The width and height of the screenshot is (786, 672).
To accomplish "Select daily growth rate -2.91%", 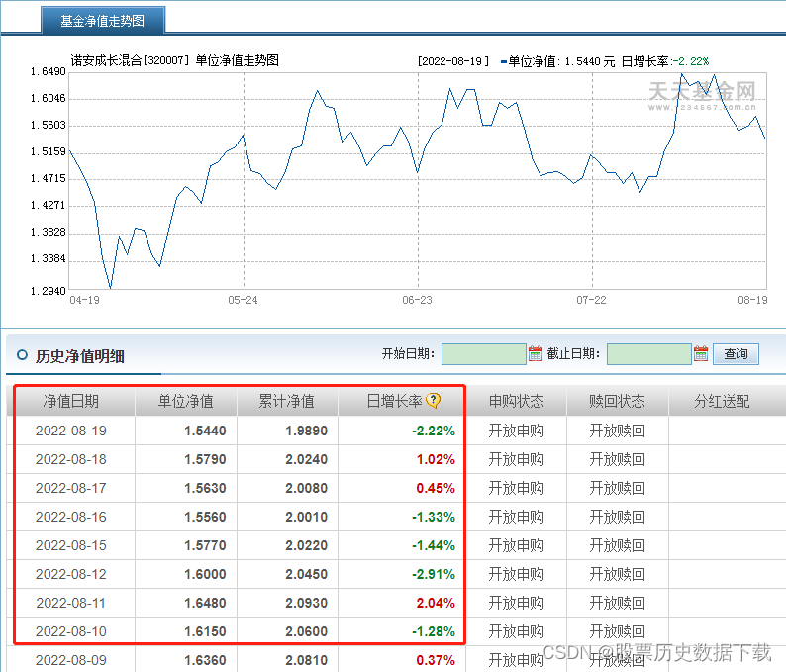I will coord(434,574).
